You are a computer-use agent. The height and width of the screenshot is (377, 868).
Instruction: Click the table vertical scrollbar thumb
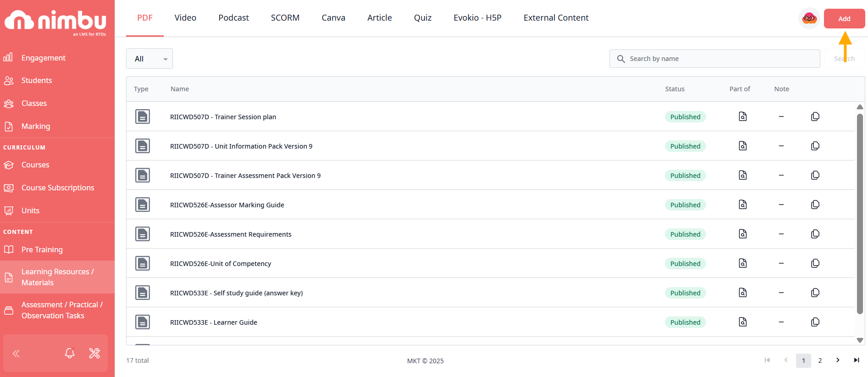coord(860,214)
